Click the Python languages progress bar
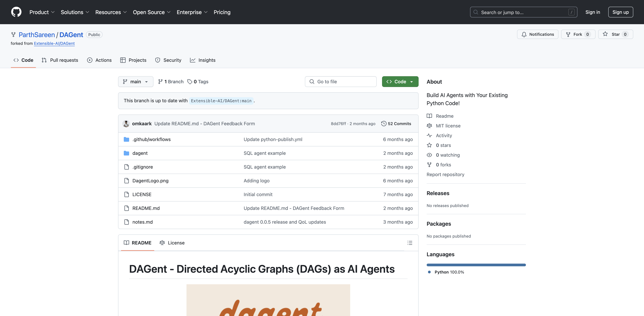 click(476, 265)
